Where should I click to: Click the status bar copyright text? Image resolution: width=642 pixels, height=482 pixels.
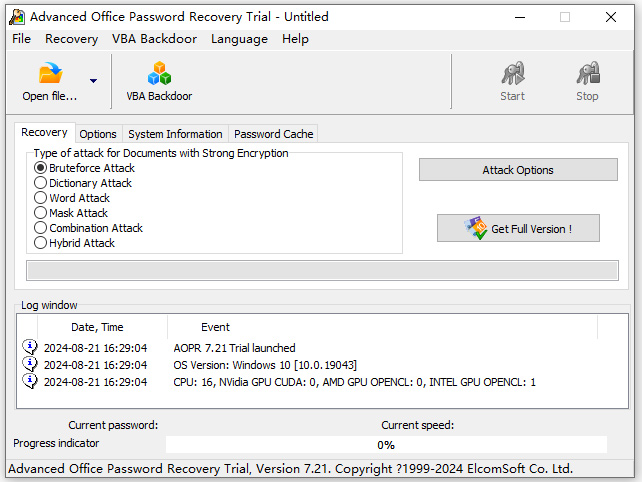290,468
